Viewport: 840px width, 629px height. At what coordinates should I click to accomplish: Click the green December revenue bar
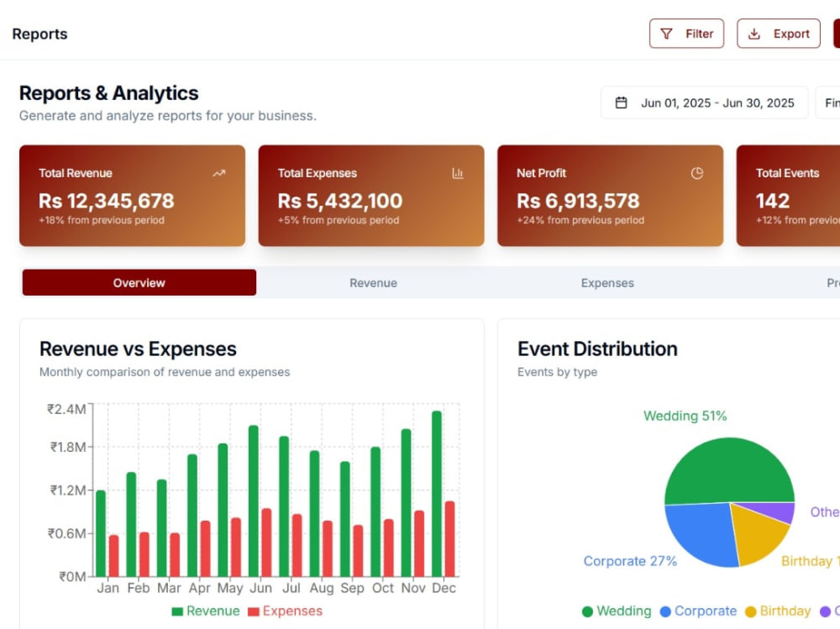click(x=437, y=494)
